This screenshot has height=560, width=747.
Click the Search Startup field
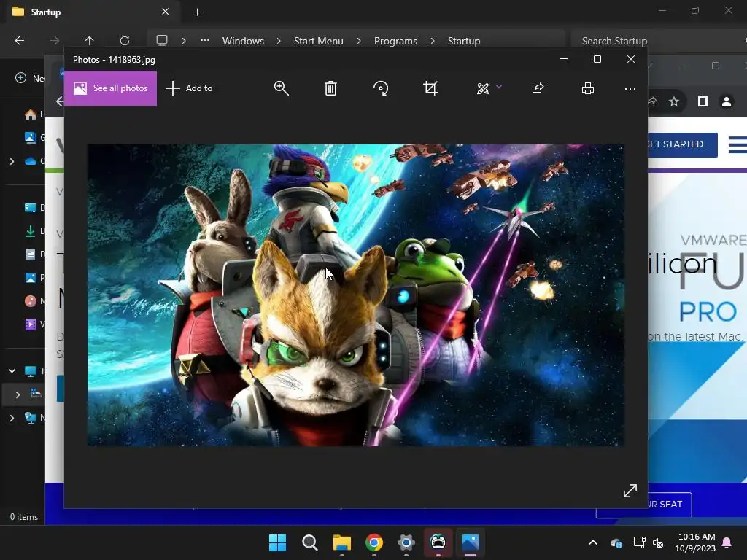tap(657, 41)
